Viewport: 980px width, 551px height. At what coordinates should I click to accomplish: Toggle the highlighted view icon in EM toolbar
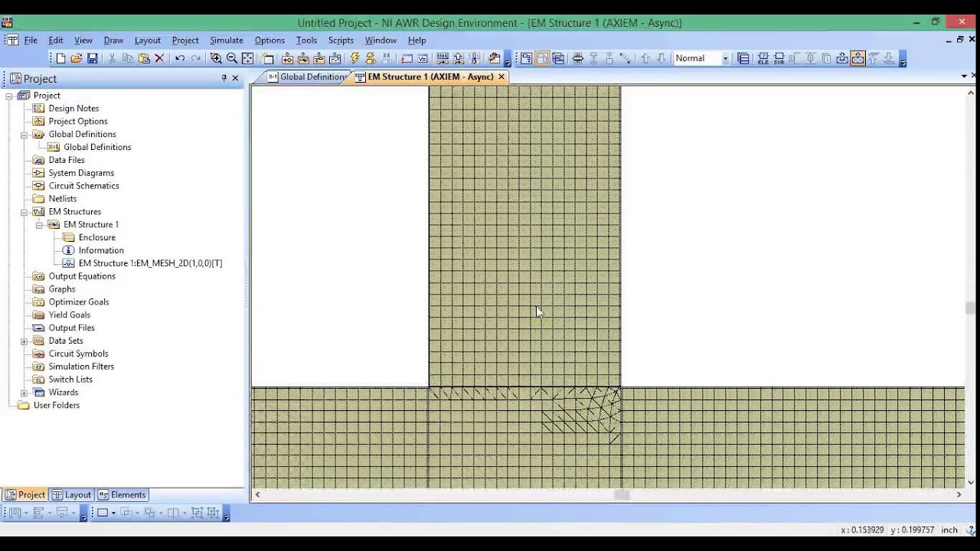point(542,58)
